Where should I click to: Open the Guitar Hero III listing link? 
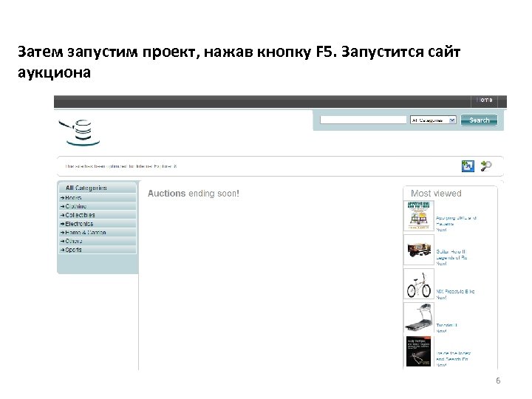tap(451, 255)
